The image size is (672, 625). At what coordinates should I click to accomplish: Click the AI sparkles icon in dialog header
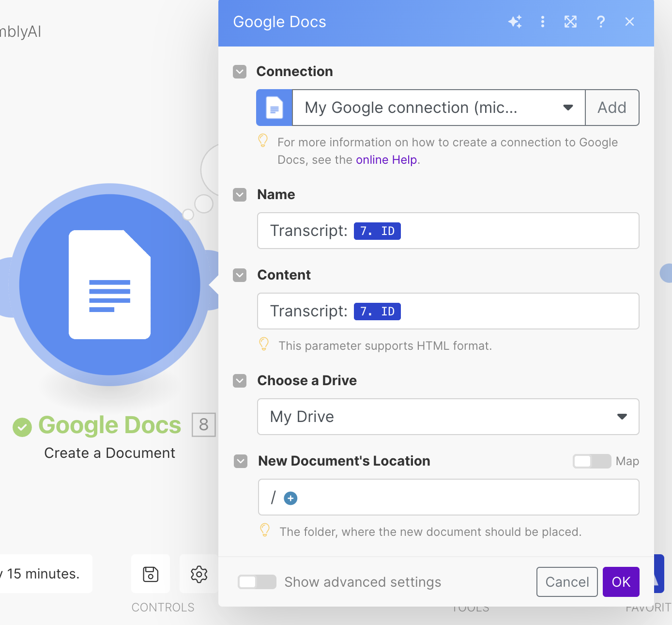[515, 22]
